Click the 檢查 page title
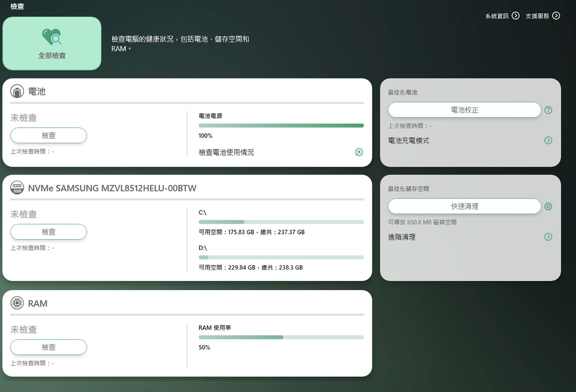The height and width of the screenshot is (392, 576). pos(17,6)
